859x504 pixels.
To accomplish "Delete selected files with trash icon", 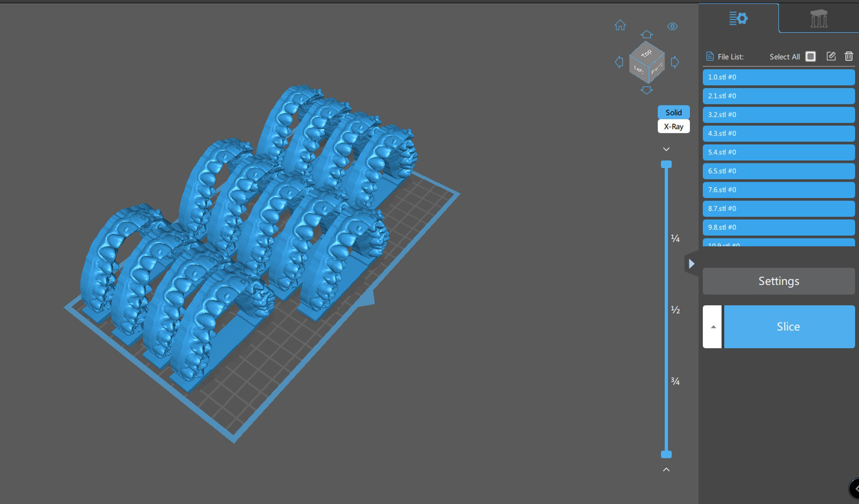I will coord(849,56).
